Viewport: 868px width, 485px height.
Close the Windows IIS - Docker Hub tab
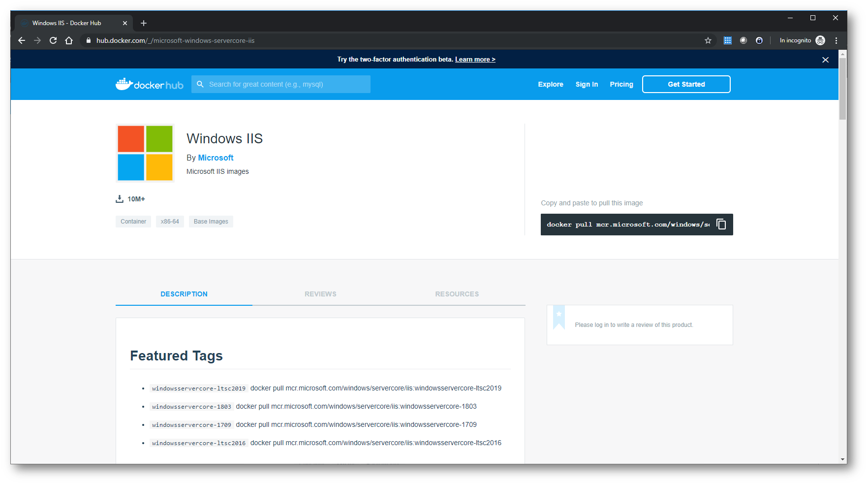[125, 23]
